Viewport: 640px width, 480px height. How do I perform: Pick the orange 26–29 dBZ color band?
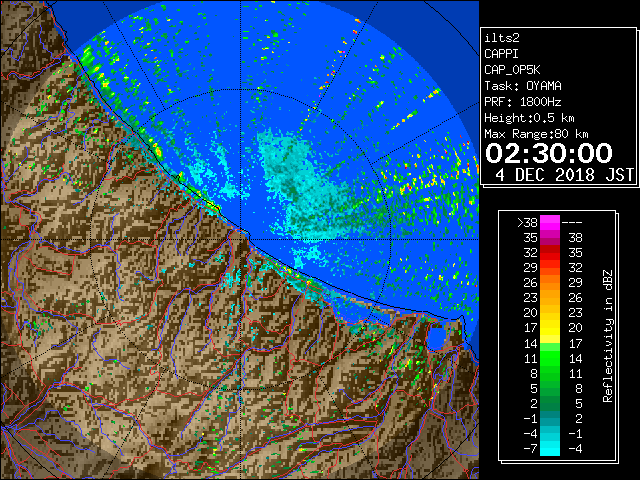coord(550,283)
